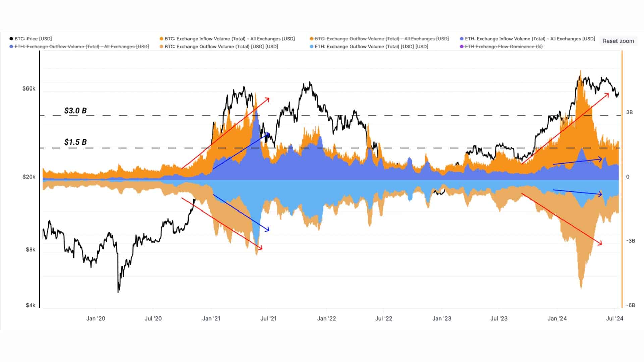The height and width of the screenshot is (362, 644).
Task: Hide BTC Exchange Outflow Volume (Total) [USD] series
Action: [x=219, y=47]
